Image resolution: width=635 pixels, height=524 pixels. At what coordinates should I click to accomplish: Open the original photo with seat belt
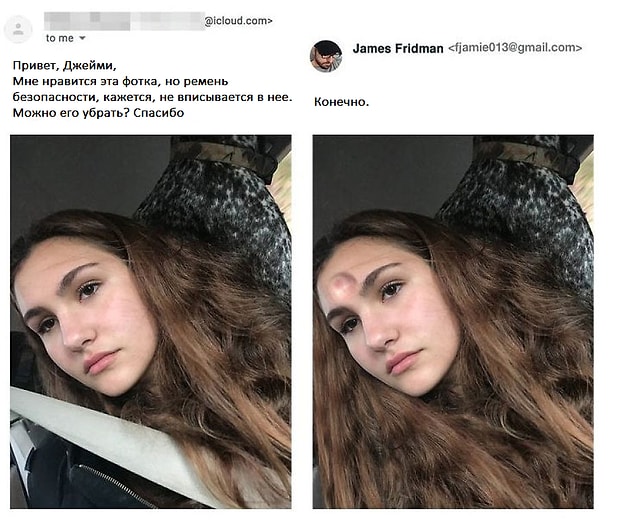pyautogui.click(x=151, y=322)
